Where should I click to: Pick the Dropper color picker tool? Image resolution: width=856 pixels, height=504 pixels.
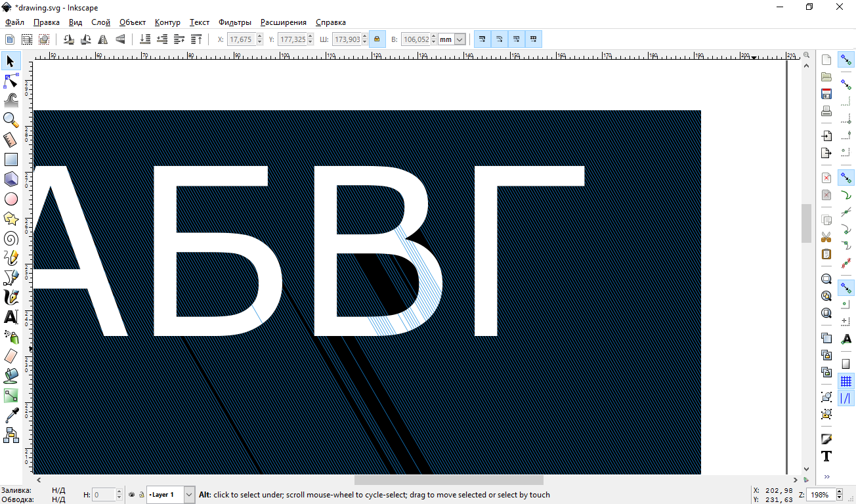tap(11, 415)
